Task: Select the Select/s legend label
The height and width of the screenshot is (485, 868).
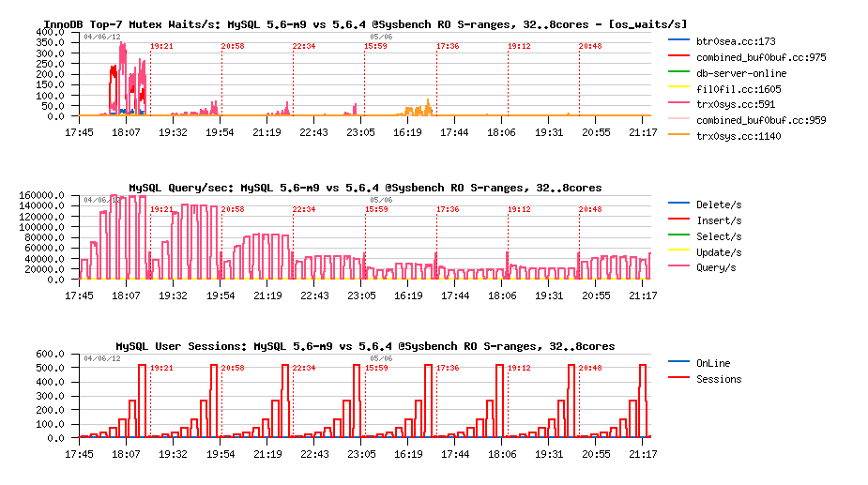Action: [x=719, y=236]
